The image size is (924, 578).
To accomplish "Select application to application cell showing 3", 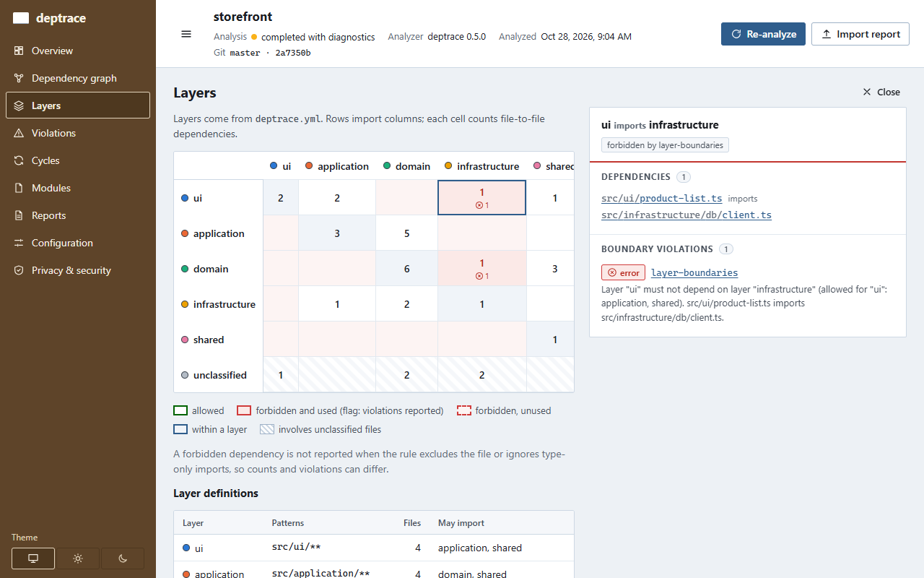I will click(337, 233).
